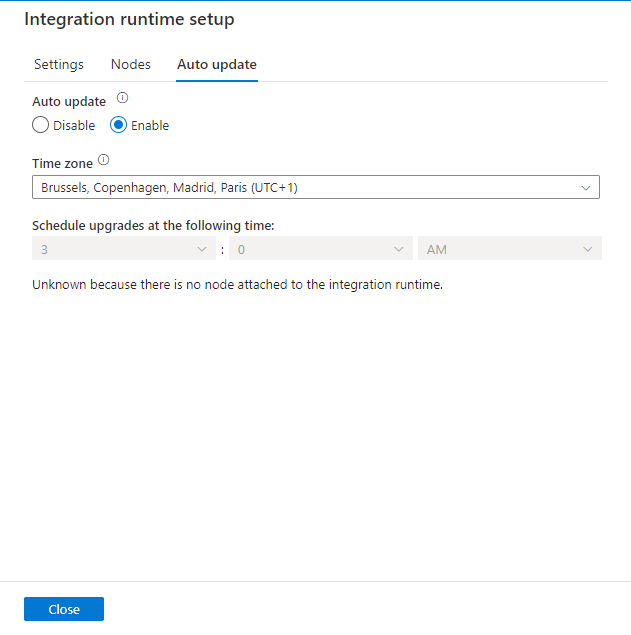Image resolution: width=631 pixels, height=635 pixels.
Task: Click the Enable label text
Action: [150, 126]
